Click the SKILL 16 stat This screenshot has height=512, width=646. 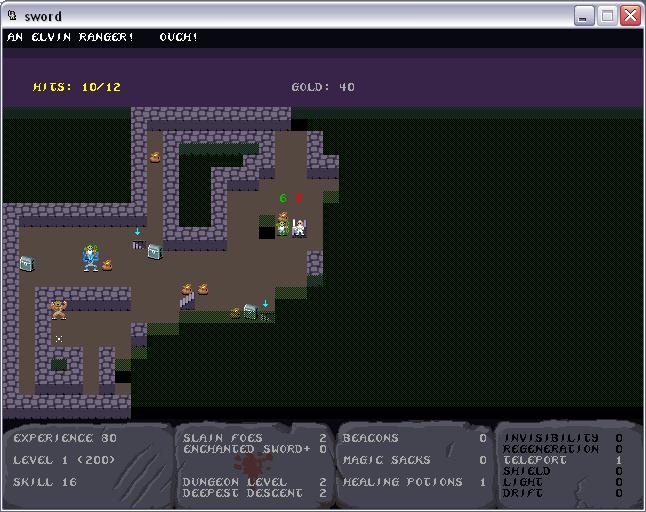[45, 482]
